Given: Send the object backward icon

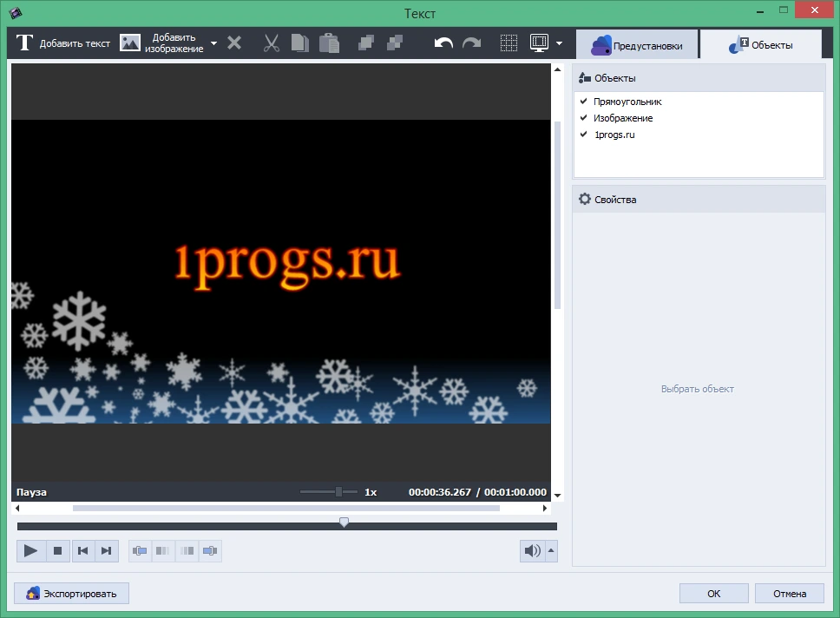Looking at the screenshot, I should (394, 43).
